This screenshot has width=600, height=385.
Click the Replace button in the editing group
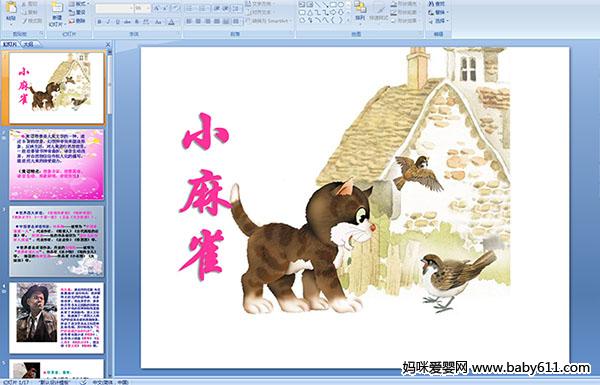[437, 12]
